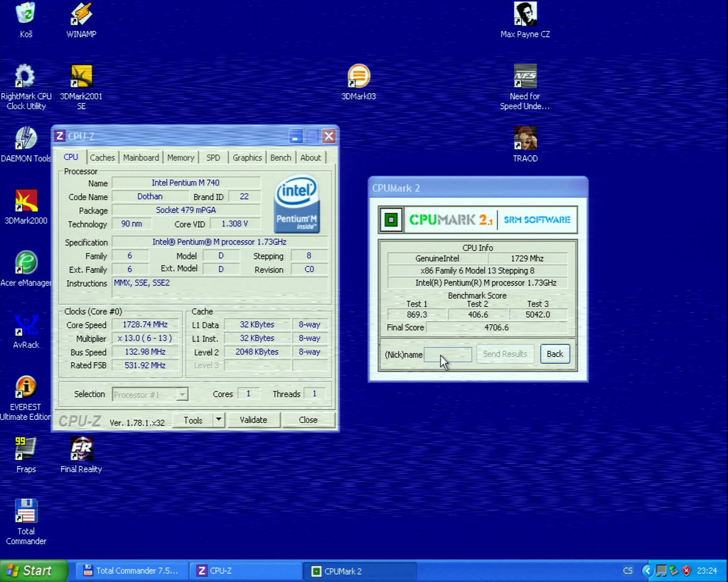The height and width of the screenshot is (582, 728).
Task: Click the system clock showing 23:24
Action: 707,571
